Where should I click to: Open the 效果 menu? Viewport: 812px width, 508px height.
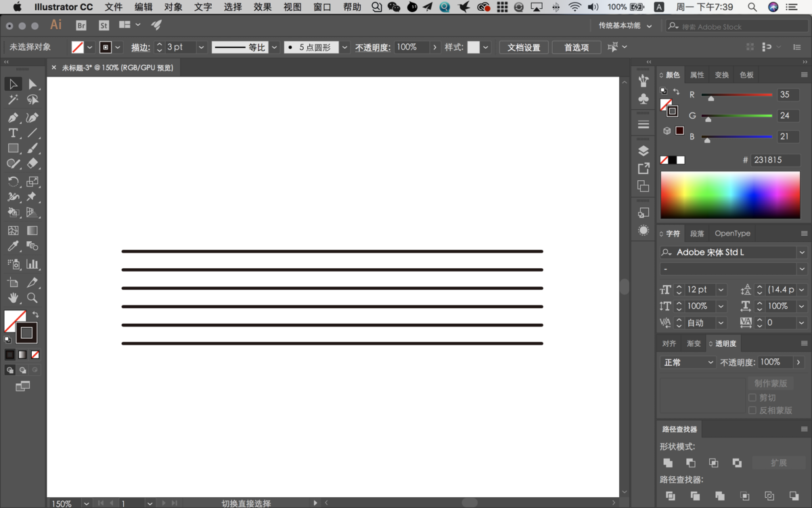263,7
